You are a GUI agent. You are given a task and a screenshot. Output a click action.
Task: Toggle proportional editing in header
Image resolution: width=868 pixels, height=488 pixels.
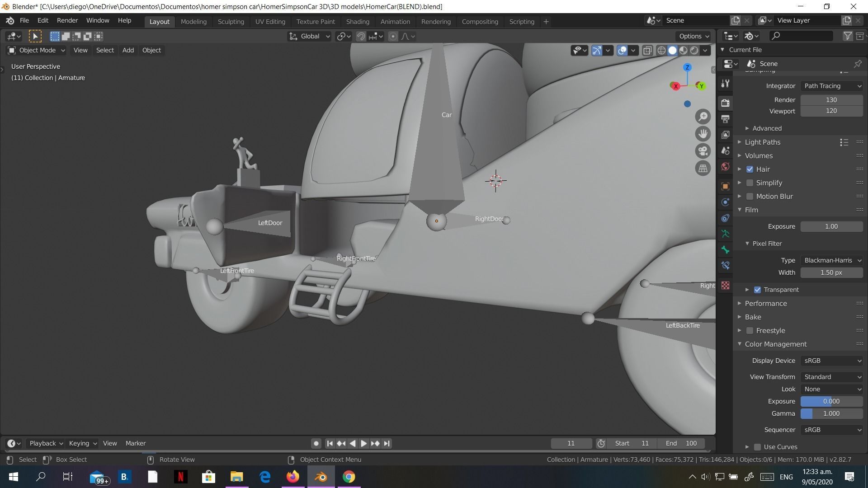(393, 36)
